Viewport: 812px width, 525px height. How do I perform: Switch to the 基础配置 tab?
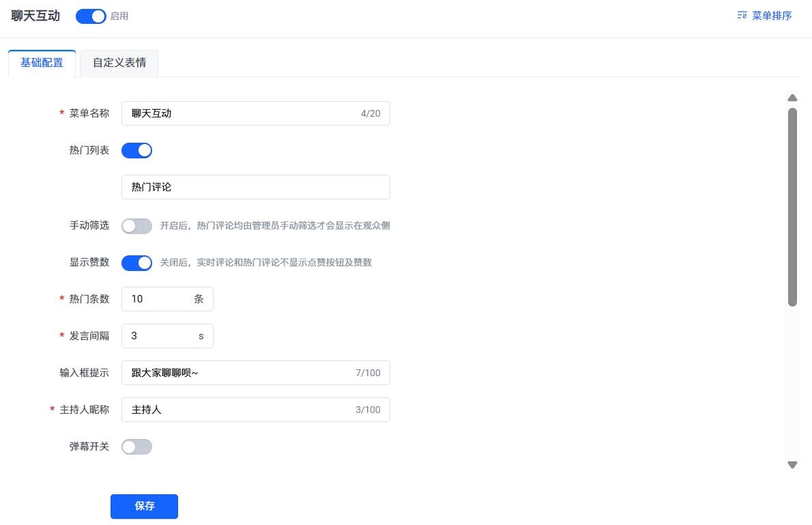pyautogui.click(x=42, y=63)
